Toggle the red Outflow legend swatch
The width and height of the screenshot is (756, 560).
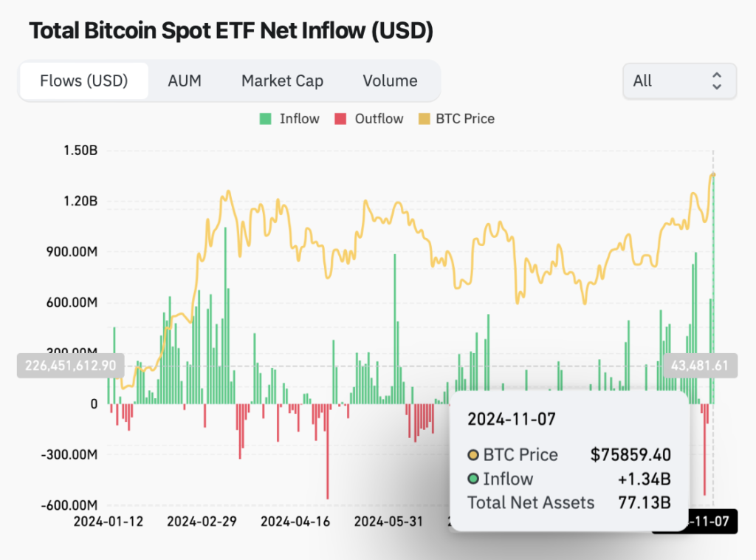pyautogui.click(x=340, y=119)
